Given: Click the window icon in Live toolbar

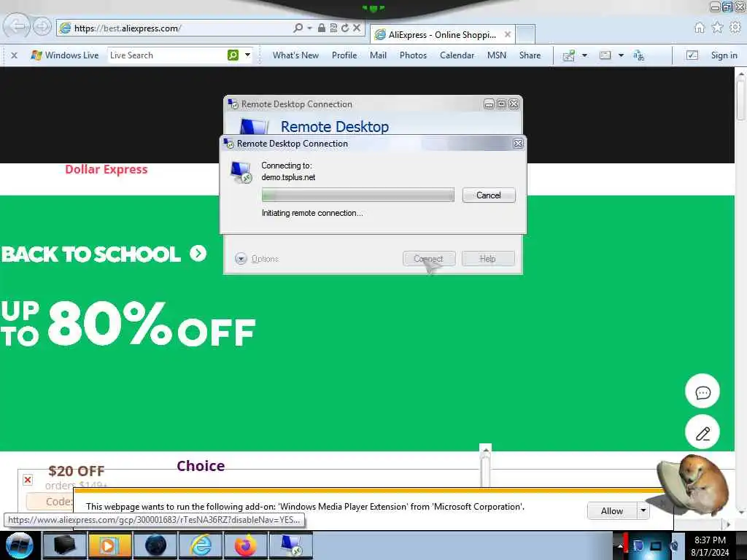Looking at the screenshot, I should [605, 55].
